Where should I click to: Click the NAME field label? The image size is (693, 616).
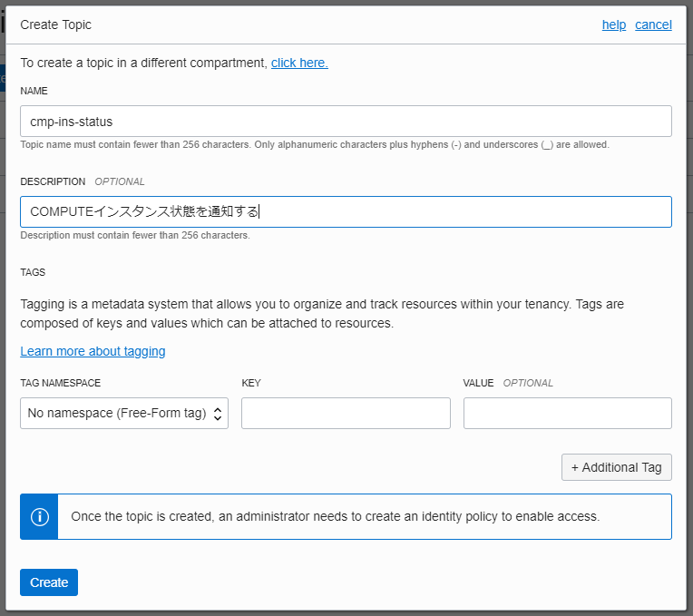click(x=34, y=91)
